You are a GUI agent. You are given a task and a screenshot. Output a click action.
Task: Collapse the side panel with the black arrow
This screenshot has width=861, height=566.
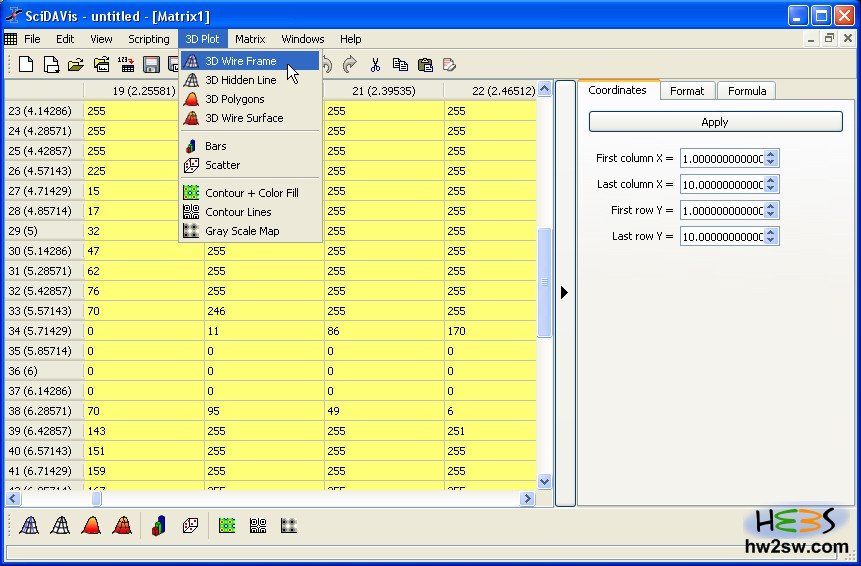click(x=564, y=292)
